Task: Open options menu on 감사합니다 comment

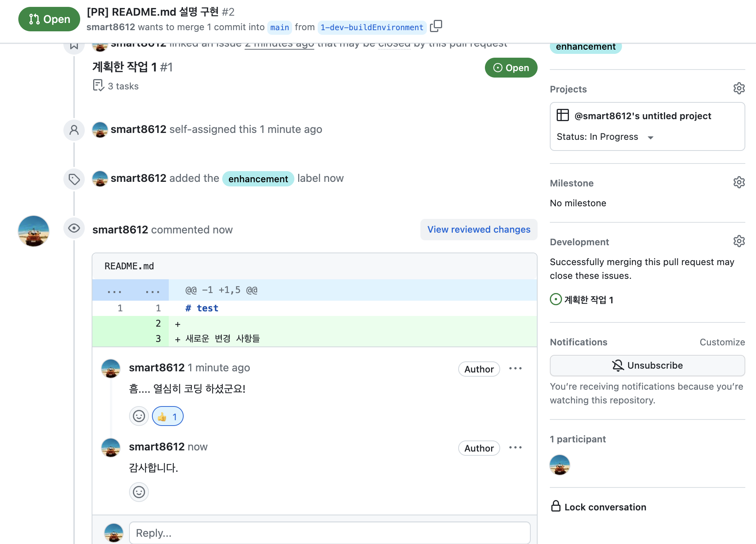Action: point(515,448)
